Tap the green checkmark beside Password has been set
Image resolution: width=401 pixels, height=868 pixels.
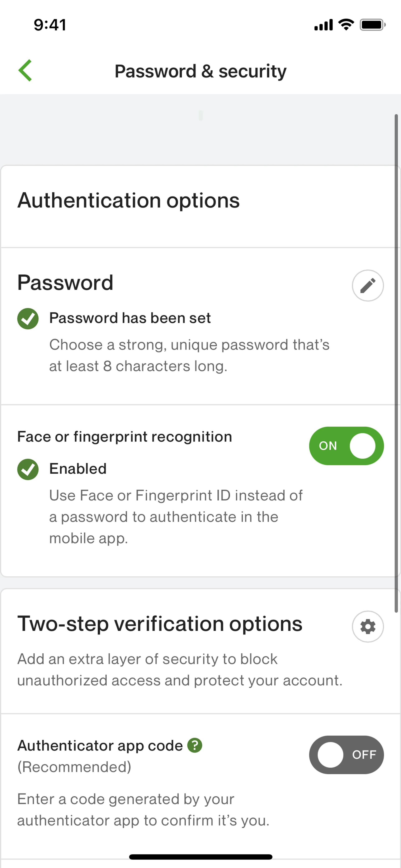point(28,318)
